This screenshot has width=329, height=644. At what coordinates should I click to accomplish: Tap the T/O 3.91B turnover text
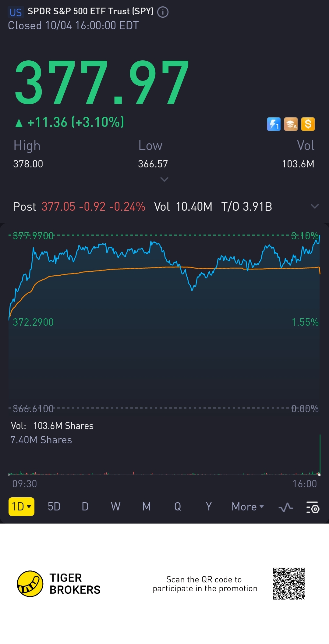point(247,207)
